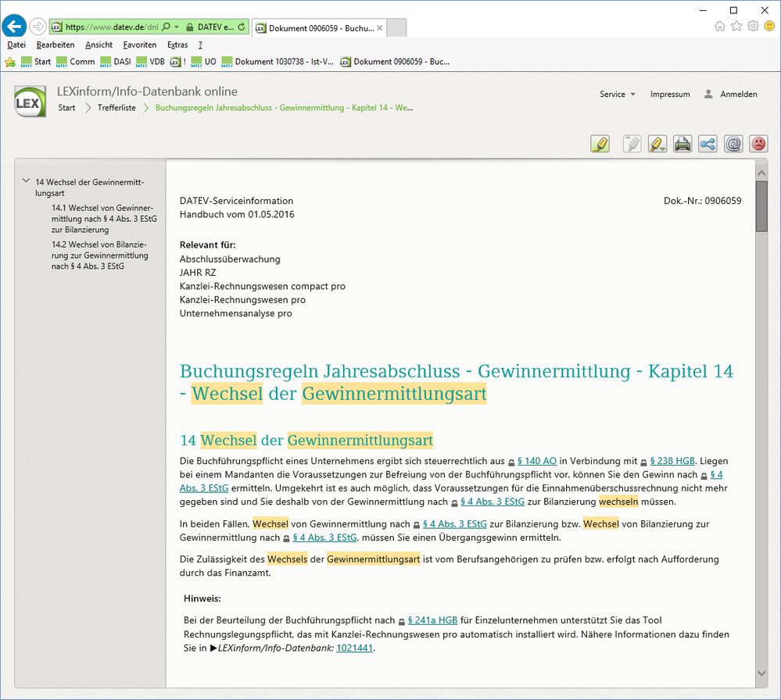Image resolution: width=781 pixels, height=700 pixels.
Task: Open Dokument 0906059 bookmark in favorites bar
Action: tap(395, 62)
